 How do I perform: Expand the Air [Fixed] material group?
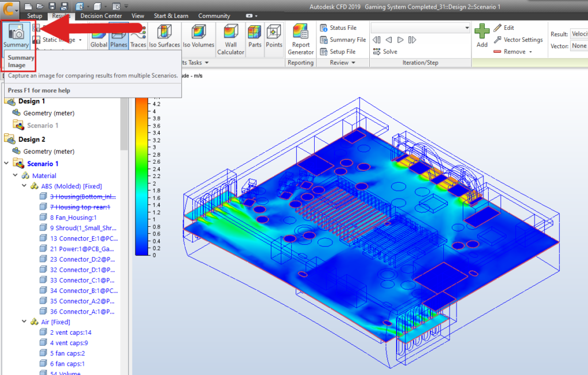pyautogui.click(x=24, y=322)
